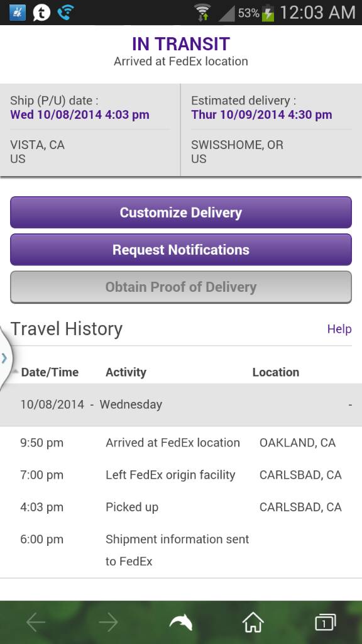Sort by the Date/Time column arrow

pos(16,372)
